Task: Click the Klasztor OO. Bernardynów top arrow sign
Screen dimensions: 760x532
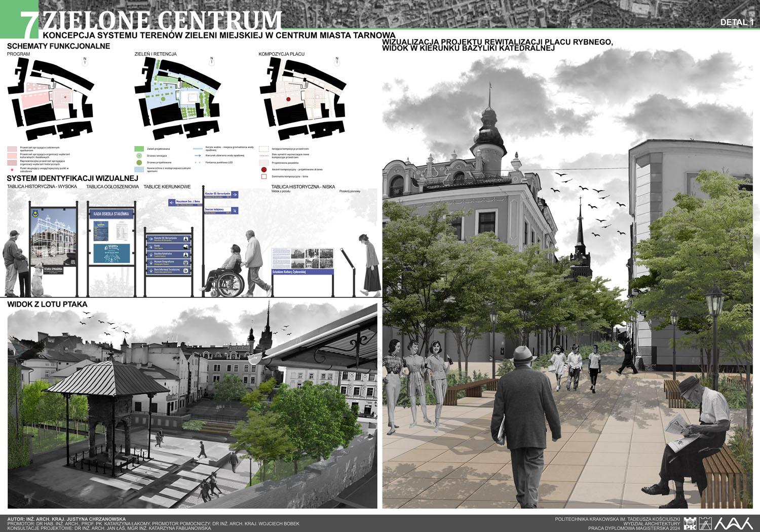Action: click(221, 194)
